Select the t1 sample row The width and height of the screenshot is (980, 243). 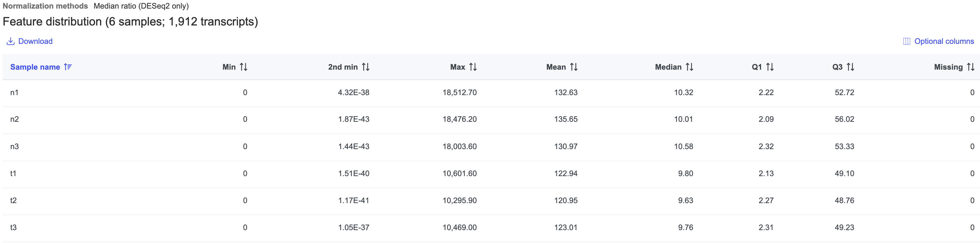(x=13, y=173)
